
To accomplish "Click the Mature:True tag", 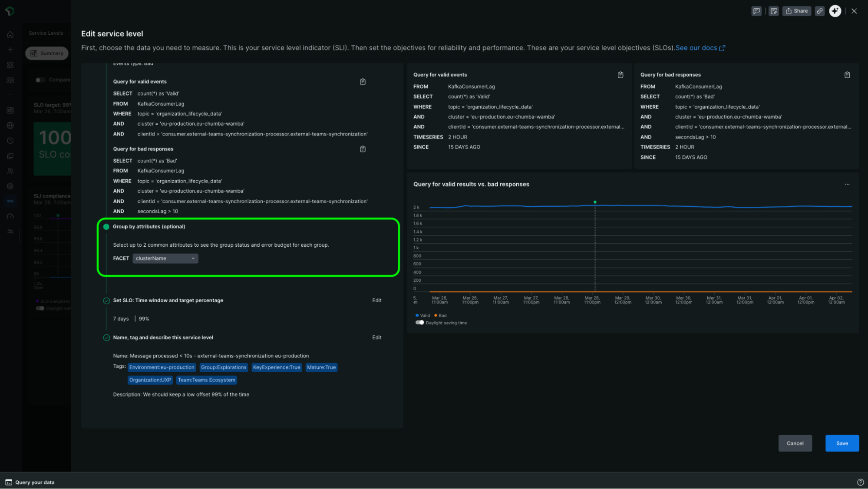I will (x=321, y=367).
